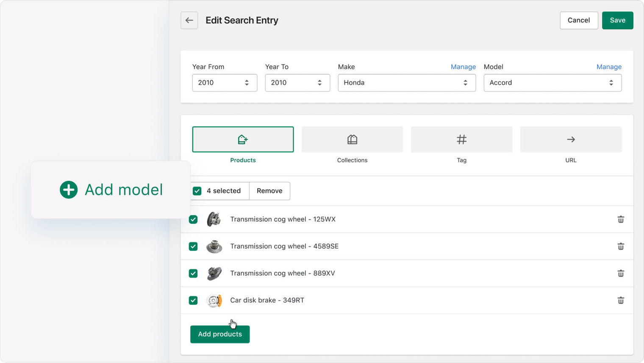
Task: Click the Add products button
Action: [x=220, y=334]
